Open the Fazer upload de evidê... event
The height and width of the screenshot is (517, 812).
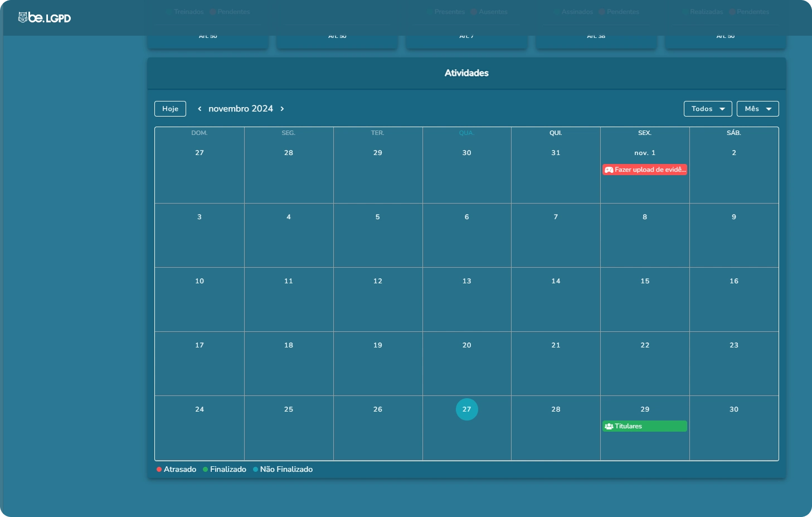tap(650, 170)
